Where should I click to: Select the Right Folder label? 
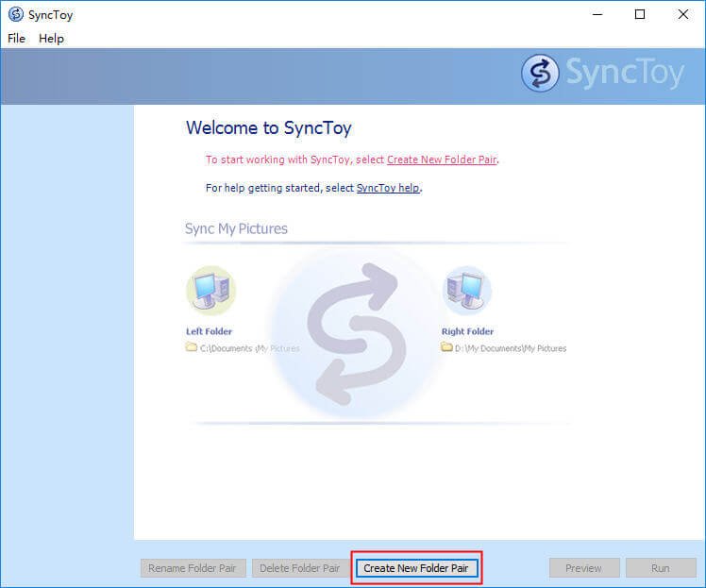[x=467, y=331]
